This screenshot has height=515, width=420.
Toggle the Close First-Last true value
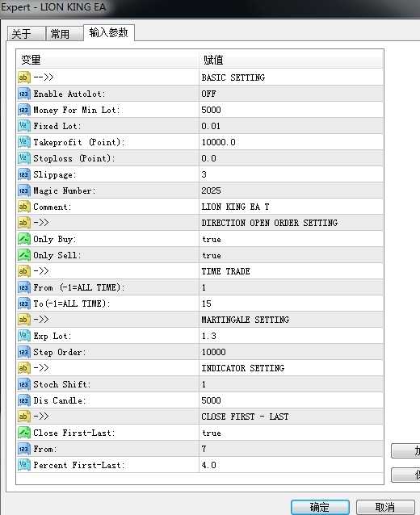pos(291,433)
